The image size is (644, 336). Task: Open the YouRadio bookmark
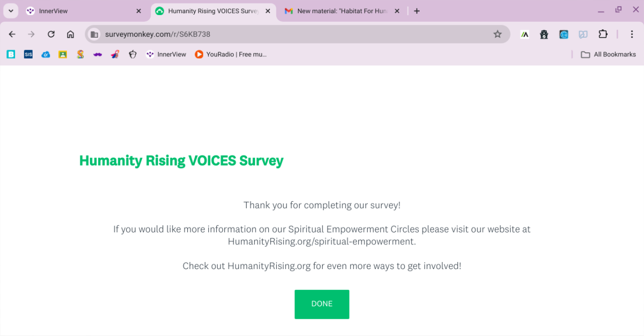coord(230,54)
